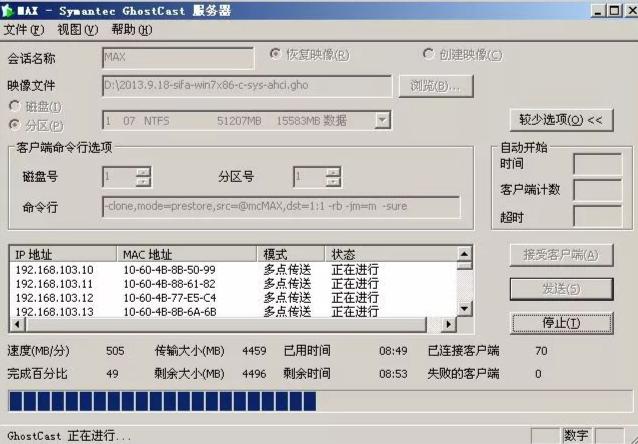Click MAC address 10-60-4B-8B-50-99
Screen dimensions: 638x444
coord(169,269)
